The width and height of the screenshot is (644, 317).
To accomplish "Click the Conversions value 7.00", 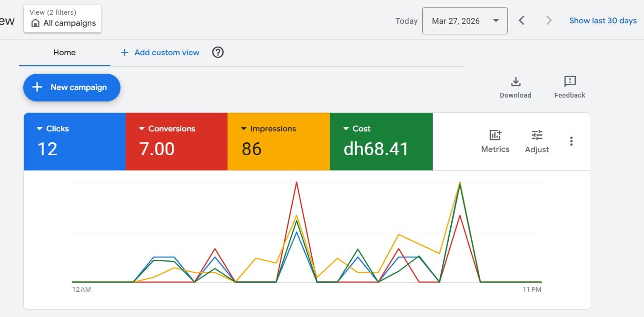I will pyautogui.click(x=157, y=149).
